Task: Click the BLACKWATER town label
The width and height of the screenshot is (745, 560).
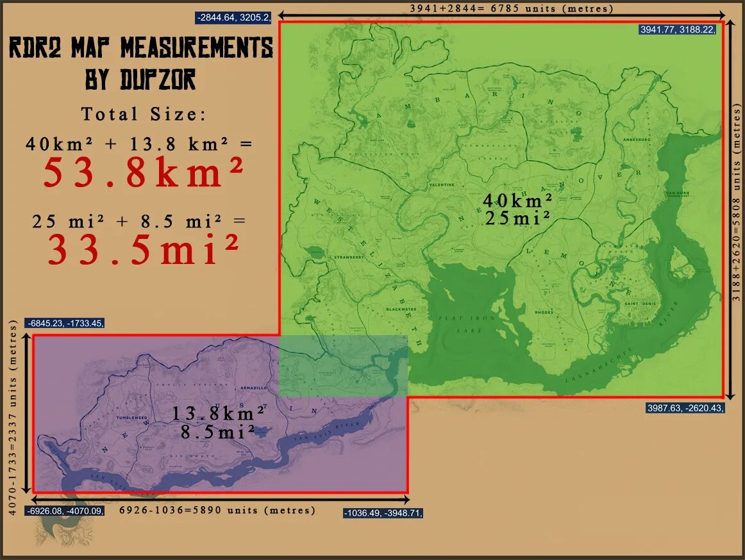Action: (401, 309)
